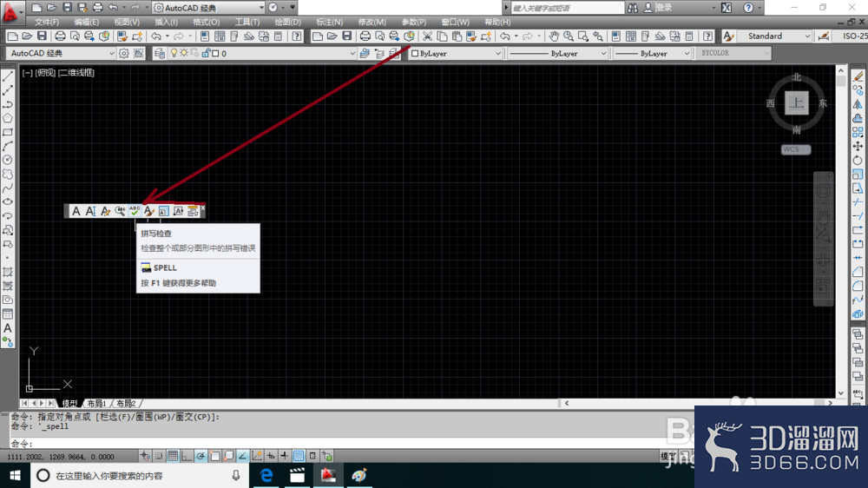The image size is (868, 488).
Task: Open the 文件(F) menu
Action: click(47, 23)
